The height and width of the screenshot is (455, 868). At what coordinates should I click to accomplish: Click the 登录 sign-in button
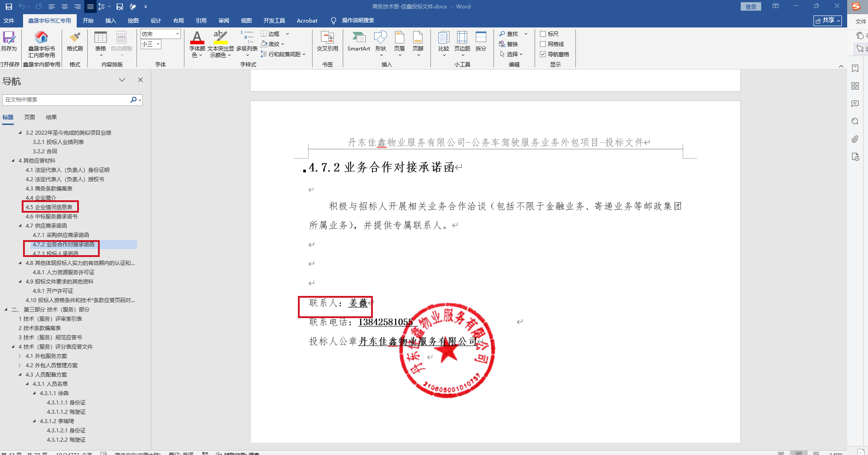(x=751, y=7)
